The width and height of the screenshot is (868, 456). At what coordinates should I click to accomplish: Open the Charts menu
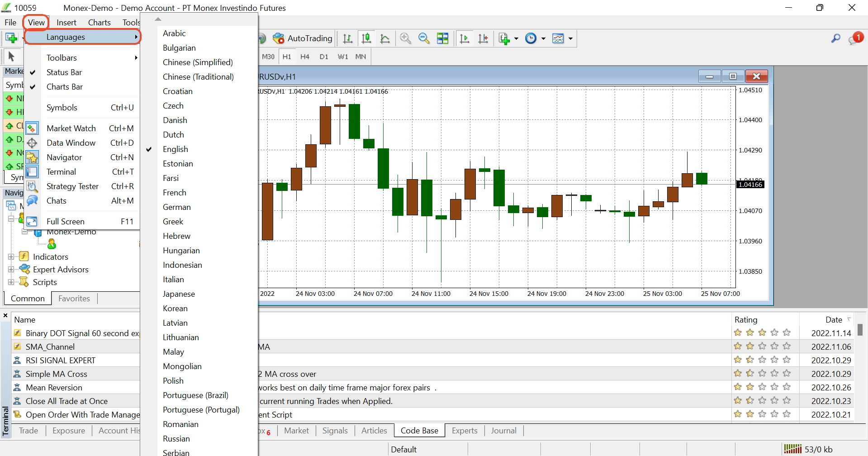click(100, 23)
